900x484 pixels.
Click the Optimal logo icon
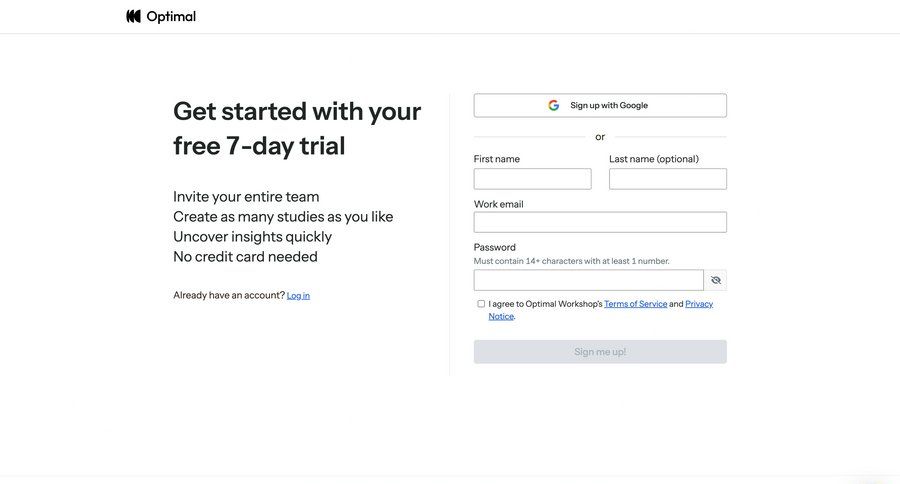click(134, 16)
